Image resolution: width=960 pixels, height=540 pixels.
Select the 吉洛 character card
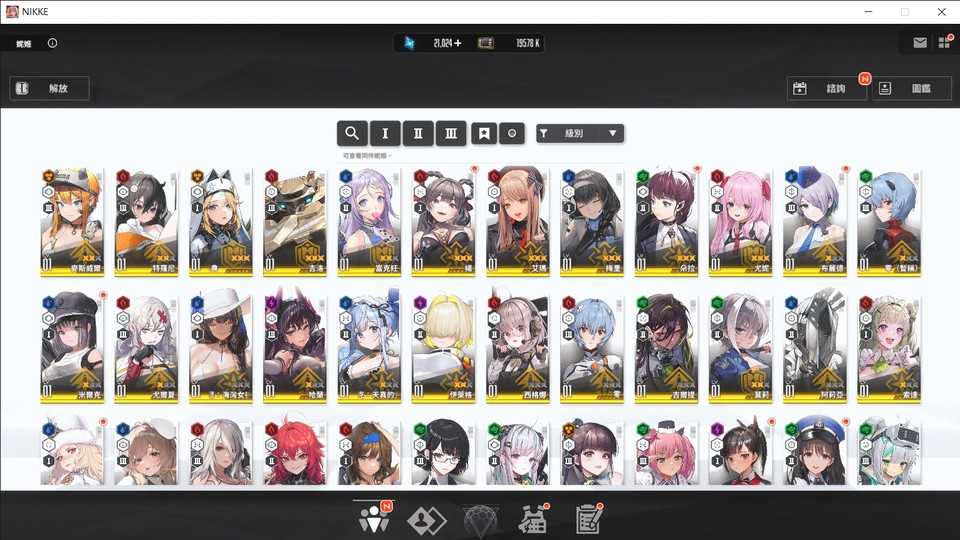pyautogui.click(x=295, y=222)
